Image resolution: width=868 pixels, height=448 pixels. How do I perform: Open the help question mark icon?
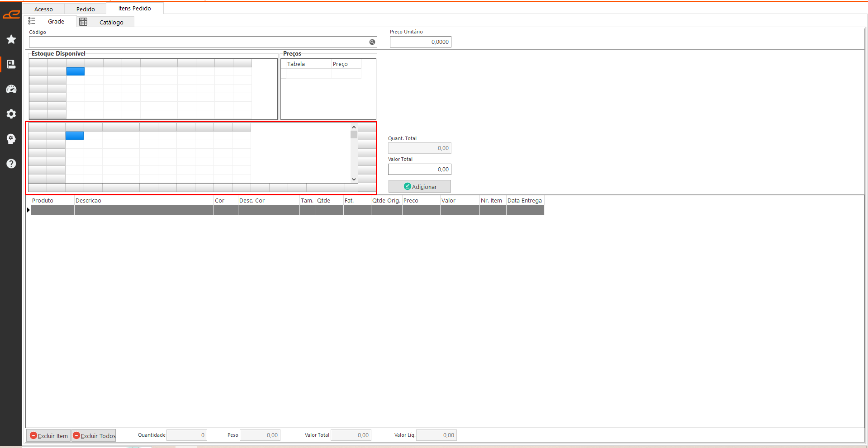(11, 164)
